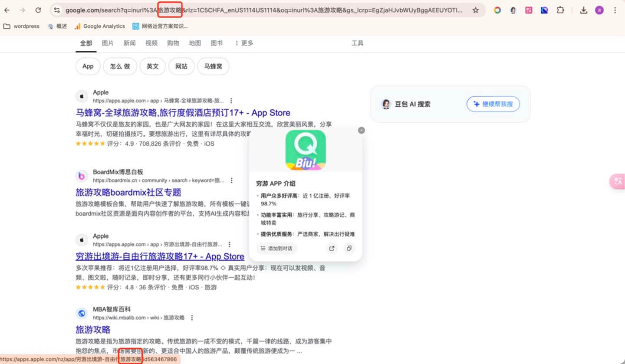The image size is (625, 364).
Task: Select the 全部 search tab
Action: click(x=86, y=43)
